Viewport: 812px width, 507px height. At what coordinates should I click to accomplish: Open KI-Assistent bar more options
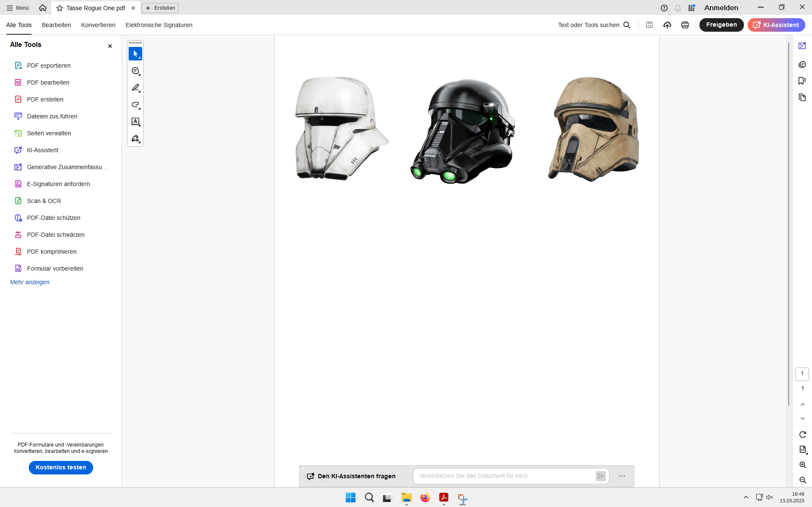click(x=622, y=476)
